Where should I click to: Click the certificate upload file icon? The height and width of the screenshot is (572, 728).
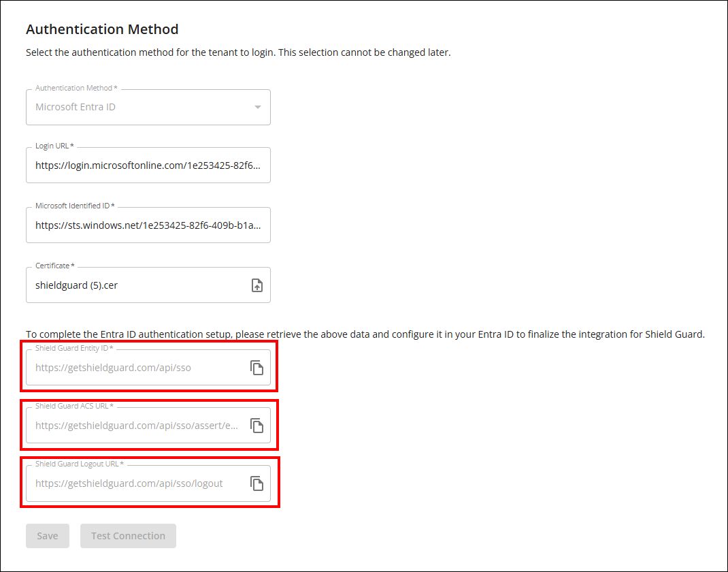257,285
